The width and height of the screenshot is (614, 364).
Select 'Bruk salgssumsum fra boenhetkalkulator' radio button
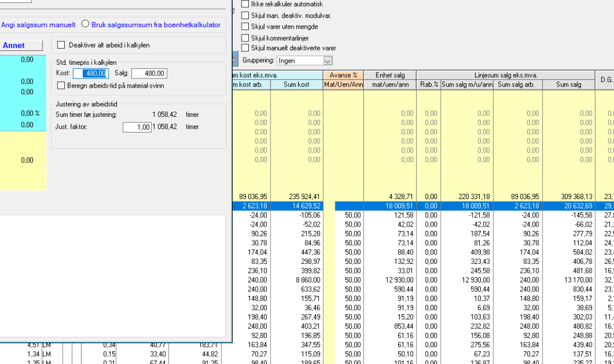pyautogui.click(x=85, y=25)
